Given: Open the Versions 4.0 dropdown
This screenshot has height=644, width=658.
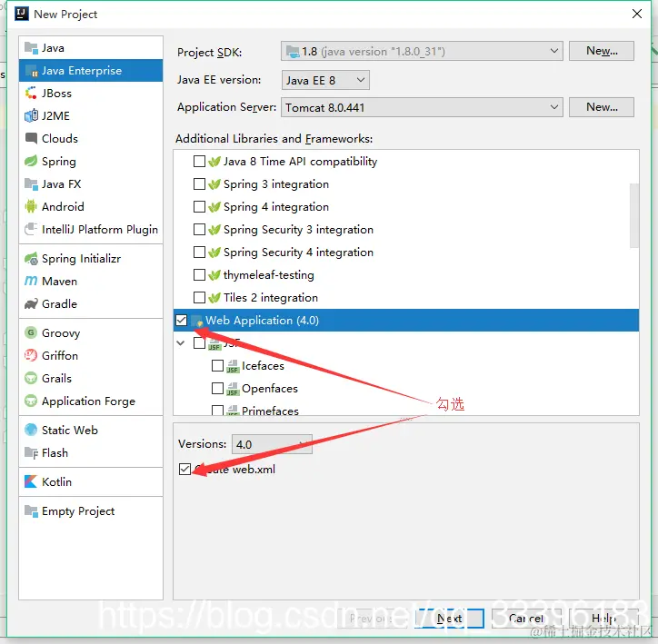Looking at the screenshot, I should pos(272,444).
